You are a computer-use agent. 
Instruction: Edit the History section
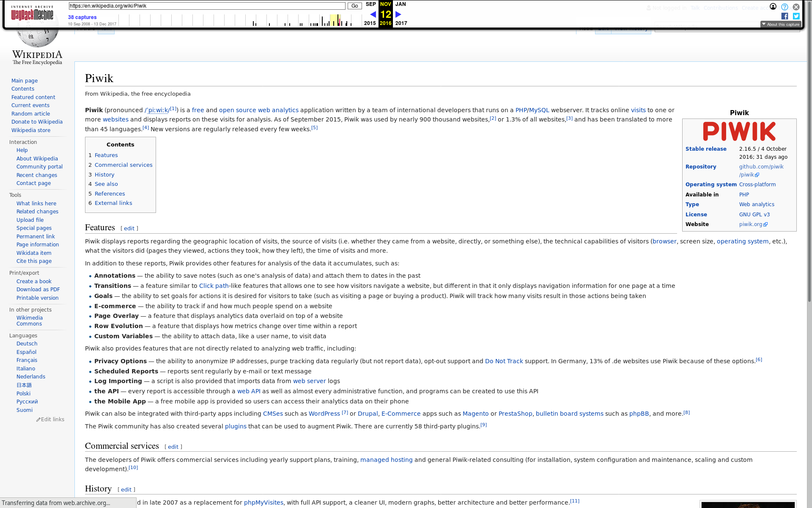pyautogui.click(x=126, y=490)
